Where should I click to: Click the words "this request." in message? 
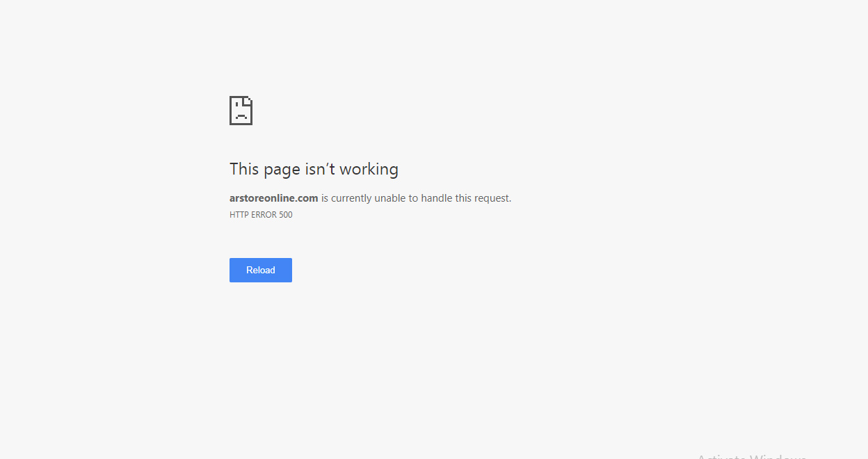coord(483,198)
